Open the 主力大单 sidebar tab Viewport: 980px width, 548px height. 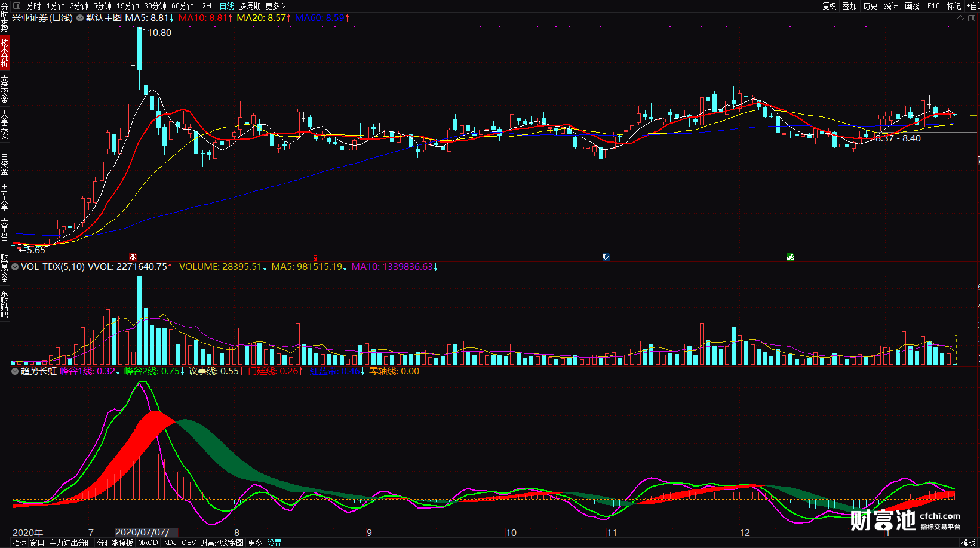pyautogui.click(x=5, y=196)
